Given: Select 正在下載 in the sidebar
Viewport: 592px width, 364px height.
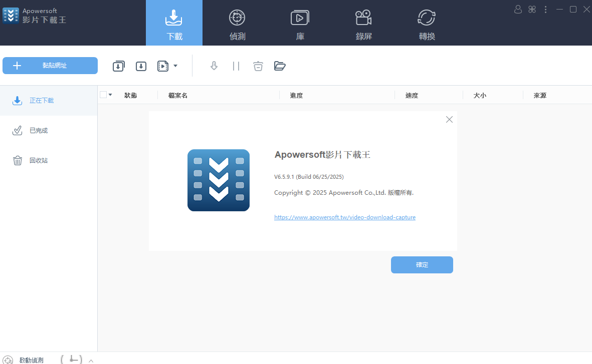Looking at the screenshot, I should pos(49,101).
